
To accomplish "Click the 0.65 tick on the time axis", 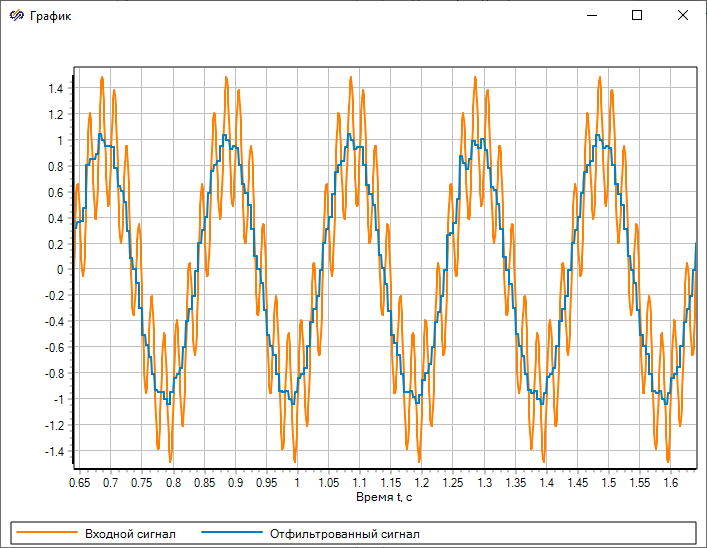I will tap(79, 482).
